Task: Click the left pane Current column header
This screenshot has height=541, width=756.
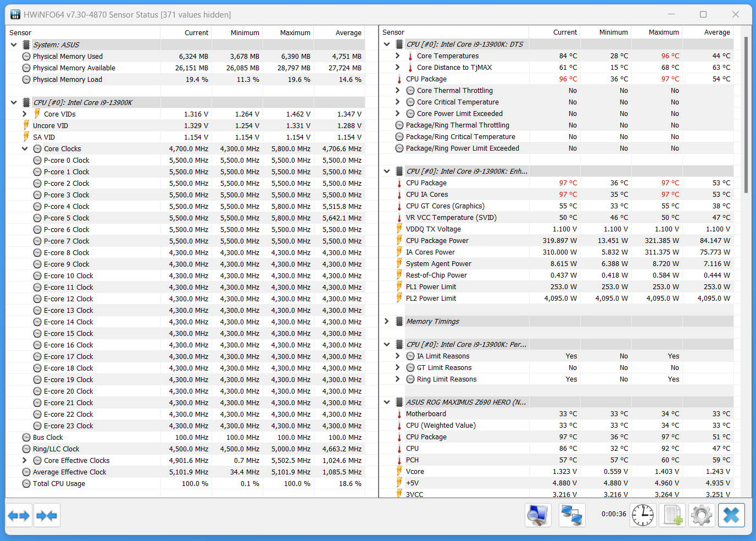Action: click(x=186, y=32)
